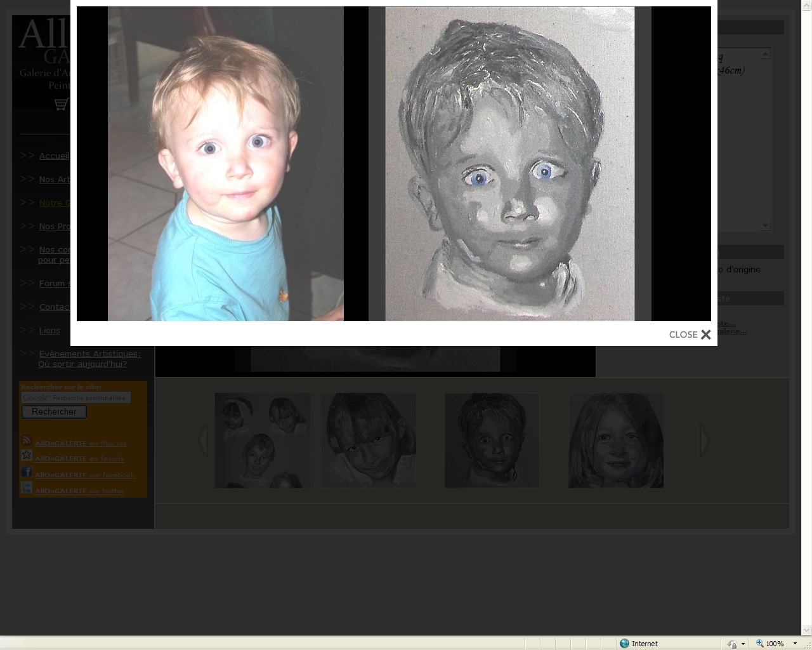Screen dimensions: 812x650
Task: Click the Internet zone globe icon
Action: click(x=624, y=643)
